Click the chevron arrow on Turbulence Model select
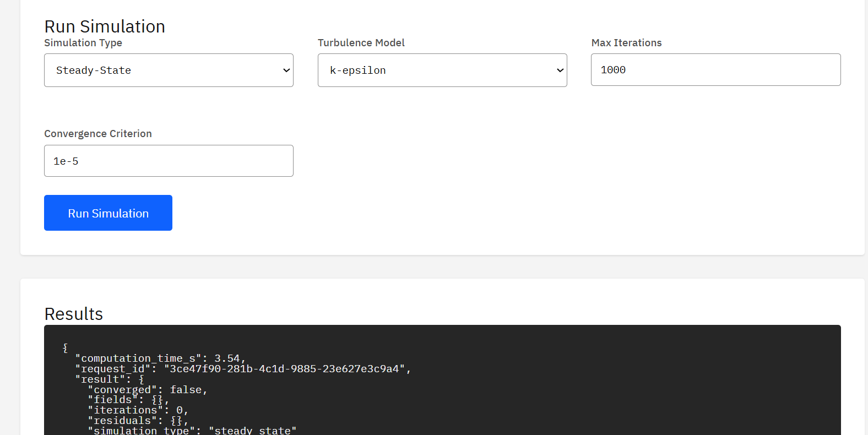868x435 pixels. tap(560, 70)
